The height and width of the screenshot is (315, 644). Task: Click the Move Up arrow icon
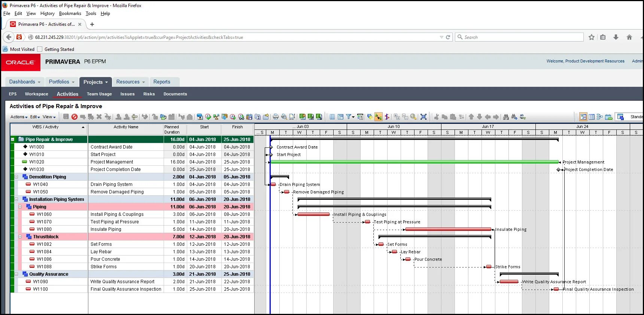pyautogui.click(x=471, y=117)
